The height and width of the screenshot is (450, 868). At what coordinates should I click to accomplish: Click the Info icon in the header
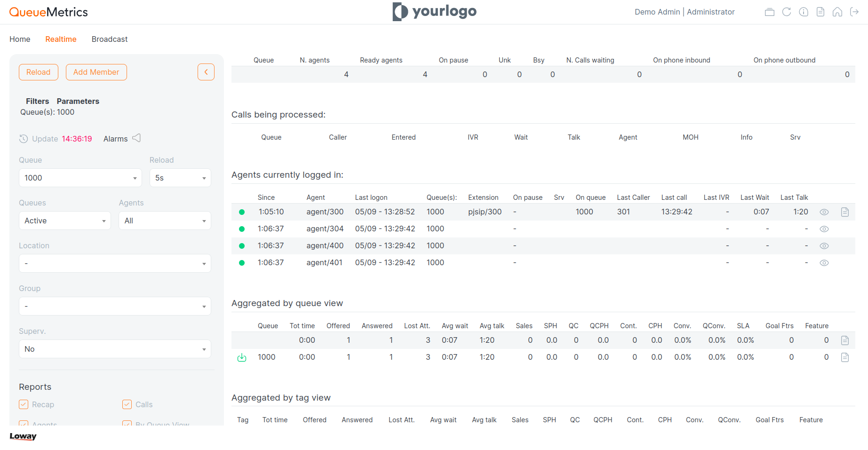coord(804,12)
